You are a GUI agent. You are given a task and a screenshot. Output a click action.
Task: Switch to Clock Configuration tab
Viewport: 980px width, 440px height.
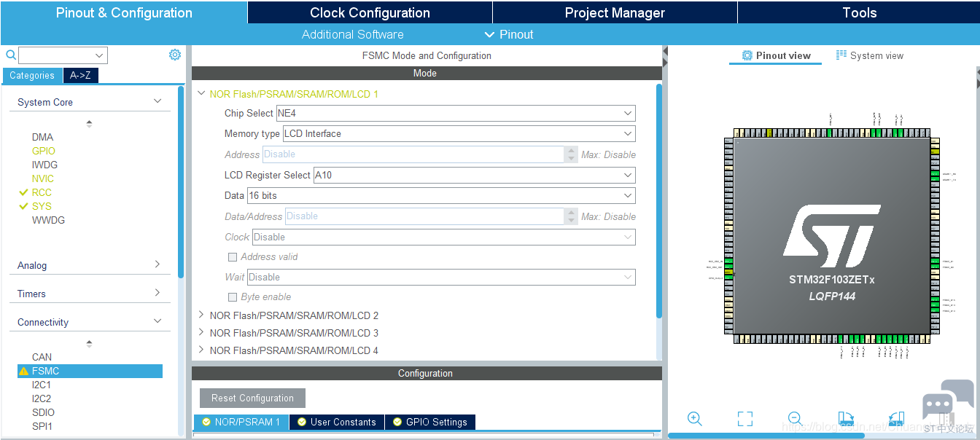click(x=370, y=12)
